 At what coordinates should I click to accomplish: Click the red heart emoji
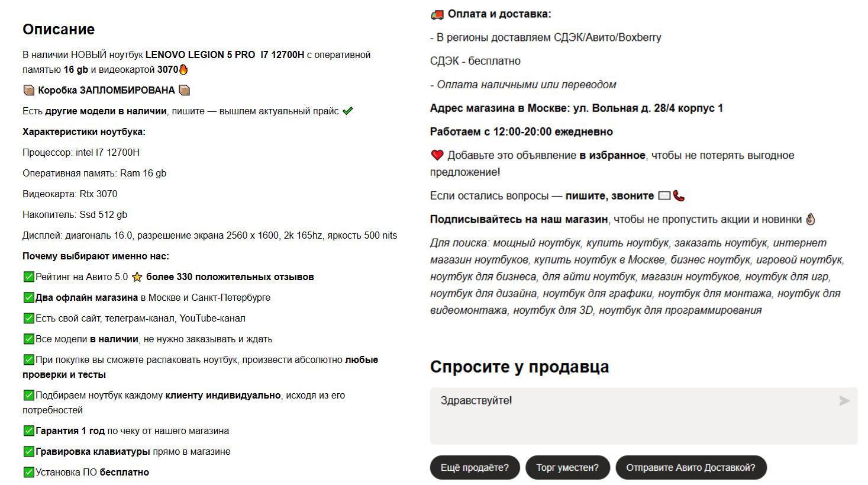click(437, 155)
